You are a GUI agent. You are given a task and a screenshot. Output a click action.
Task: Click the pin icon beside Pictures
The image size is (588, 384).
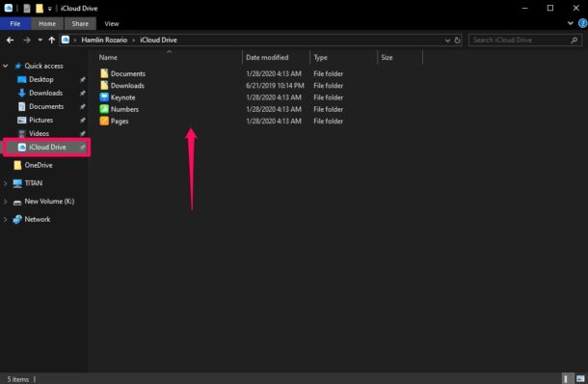[x=83, y=120]
